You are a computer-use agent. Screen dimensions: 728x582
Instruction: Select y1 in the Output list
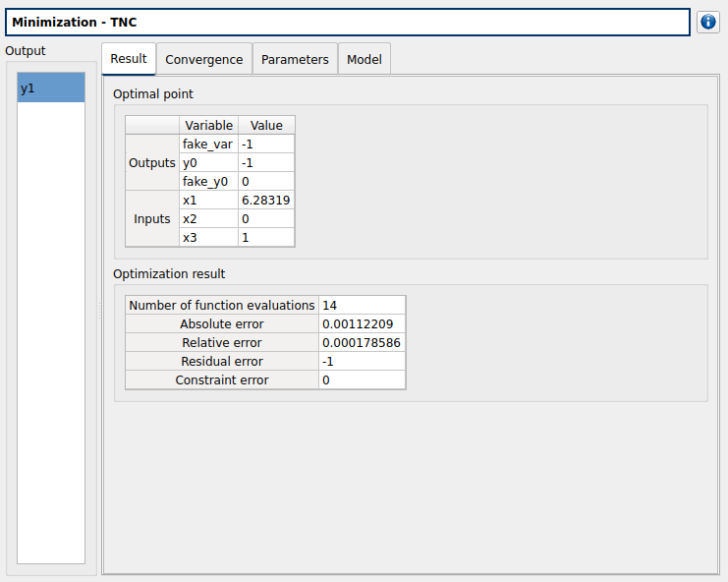coord(51,88)
